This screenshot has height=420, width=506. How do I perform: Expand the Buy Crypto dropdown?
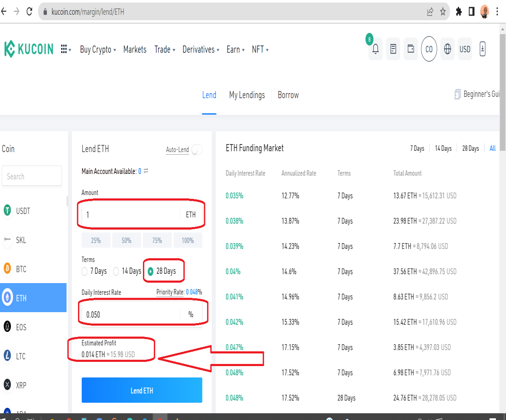tap(98, 49)
